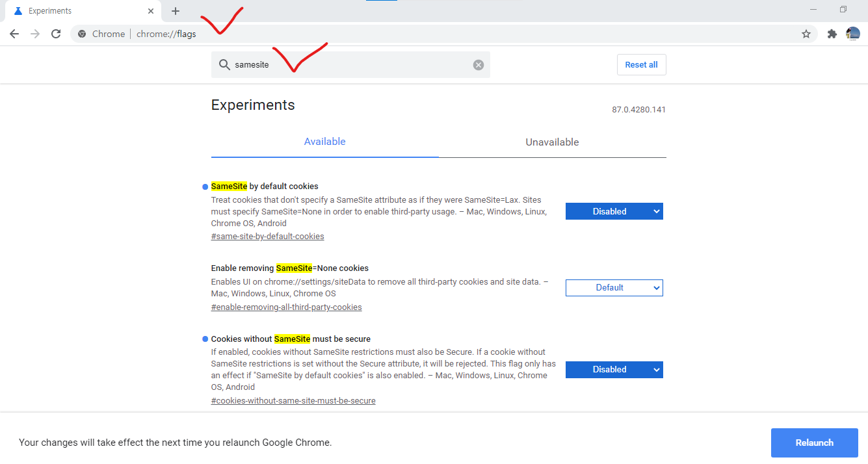Click the Chrome site info icon
This screenshot has width=868, height=464.
pyautogui.click(x=82, y=34)
